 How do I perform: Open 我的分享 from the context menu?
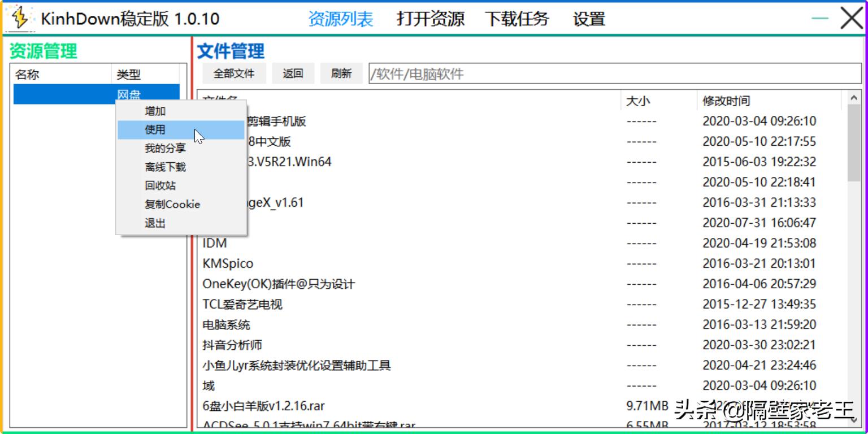point(164,148)
